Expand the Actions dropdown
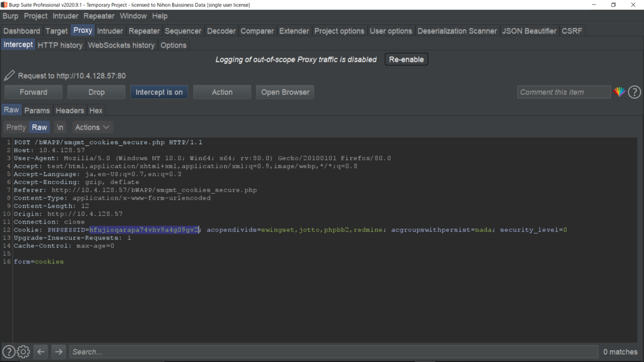The height and width of the screenshot is (362, 644). (92, 127)
